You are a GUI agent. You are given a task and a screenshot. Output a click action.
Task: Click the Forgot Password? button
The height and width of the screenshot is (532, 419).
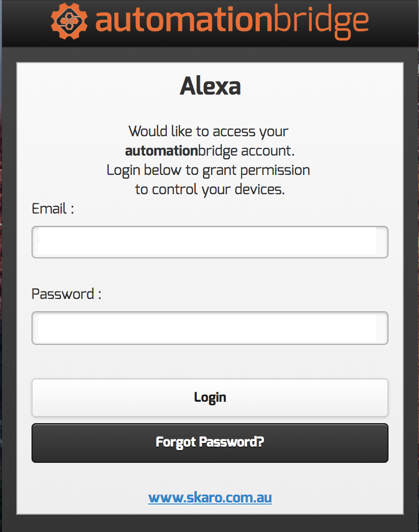[x=210, y=442]
